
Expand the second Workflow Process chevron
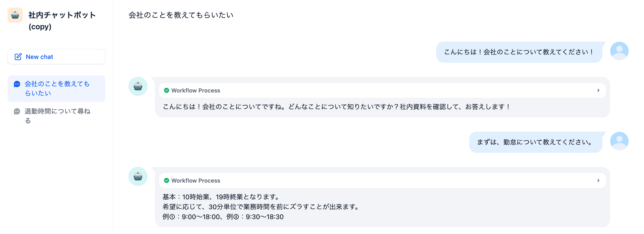tap(598, 180)
